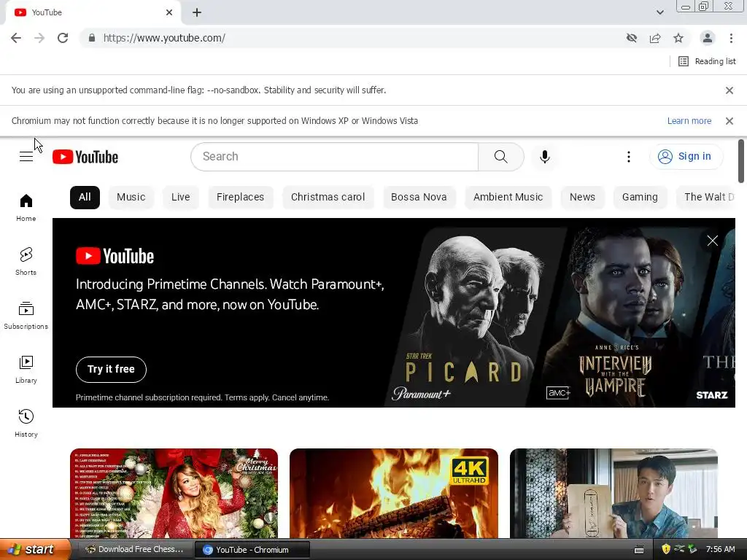Image resolution: width=747 pixels, height=560 pixels.
Task: Open the Reading list panel
Action: pos(707,61)
